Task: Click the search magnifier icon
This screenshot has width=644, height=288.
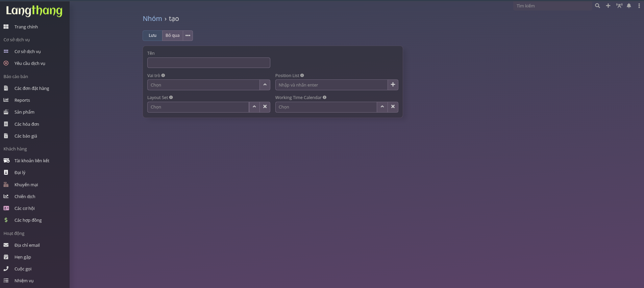Action: pyautogui.click(x=597, y=6)
